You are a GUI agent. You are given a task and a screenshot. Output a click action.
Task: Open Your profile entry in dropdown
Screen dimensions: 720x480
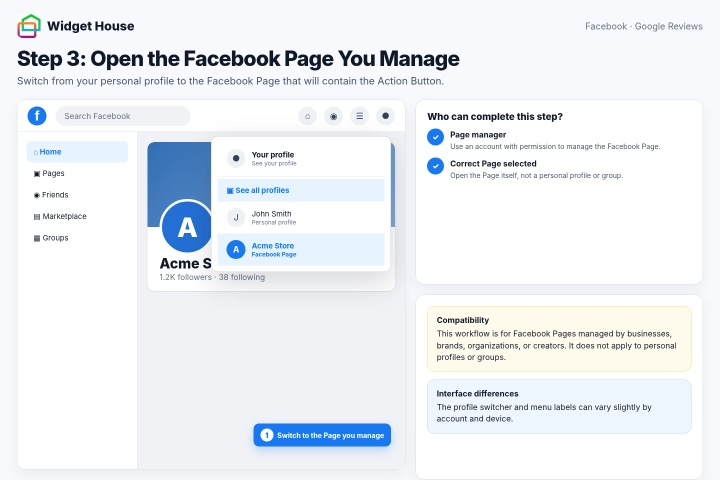point(301,158)
